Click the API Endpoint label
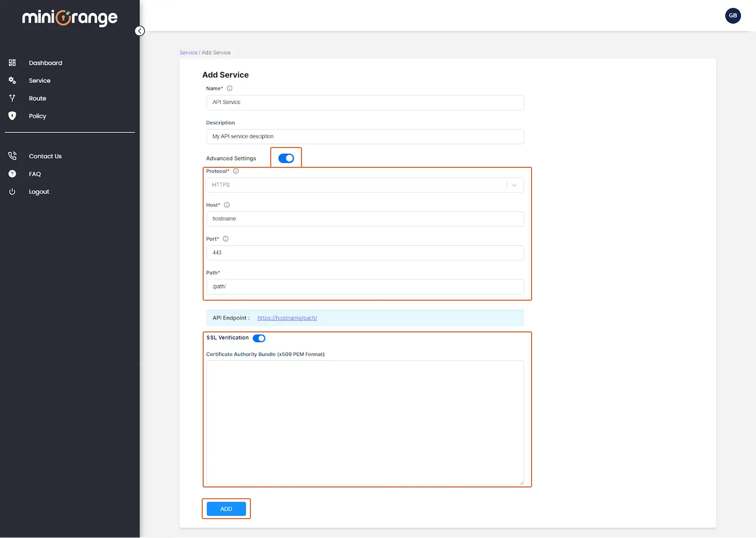756x538 pixels. 231,318
